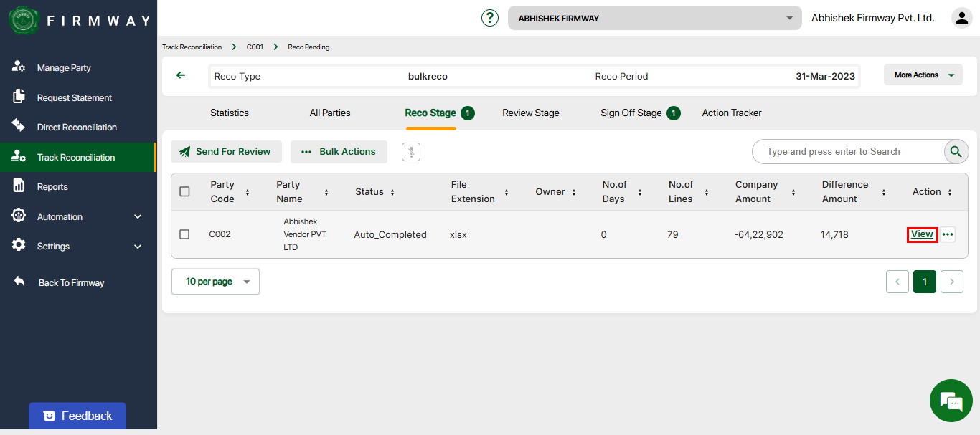
Task: Toggle the select-all header checkbox
Action: pyautogui.click(x=185, y=191)
